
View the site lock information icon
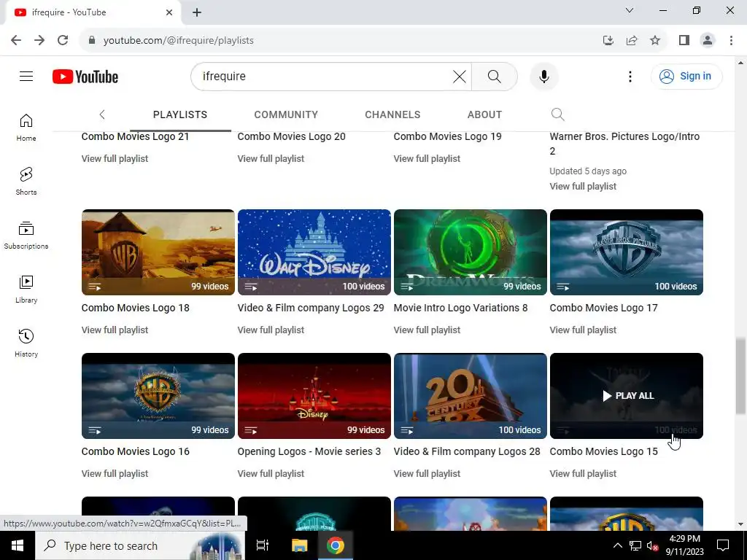[x=92, y=40]
